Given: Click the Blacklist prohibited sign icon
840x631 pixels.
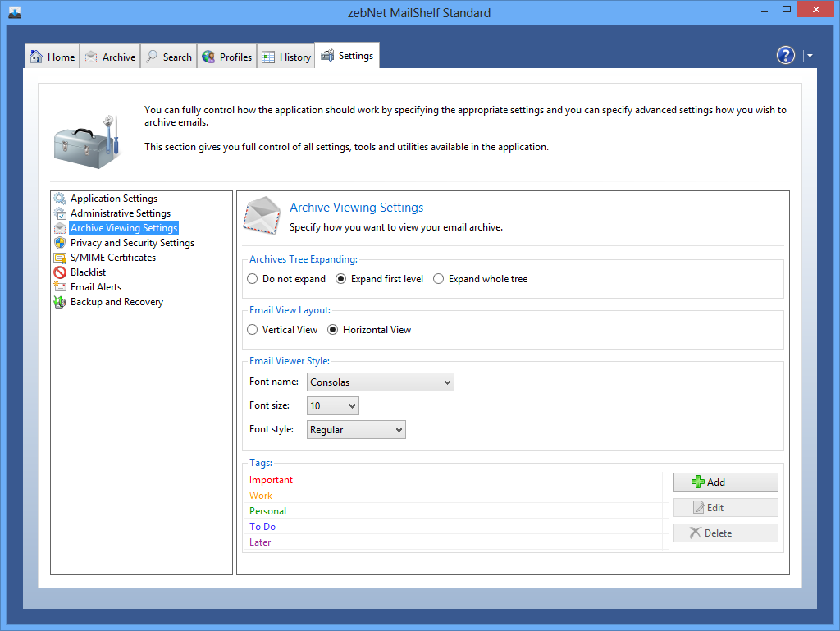Looking at the screenshot, I should pos(60,272).
